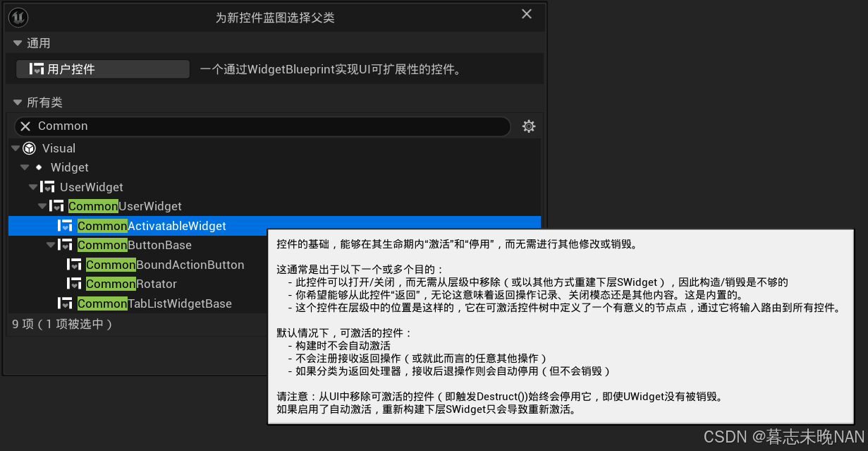Collapse the CommonUserWidget tree node
Viewport: 868px width, 451px height.
coord(42,206)
